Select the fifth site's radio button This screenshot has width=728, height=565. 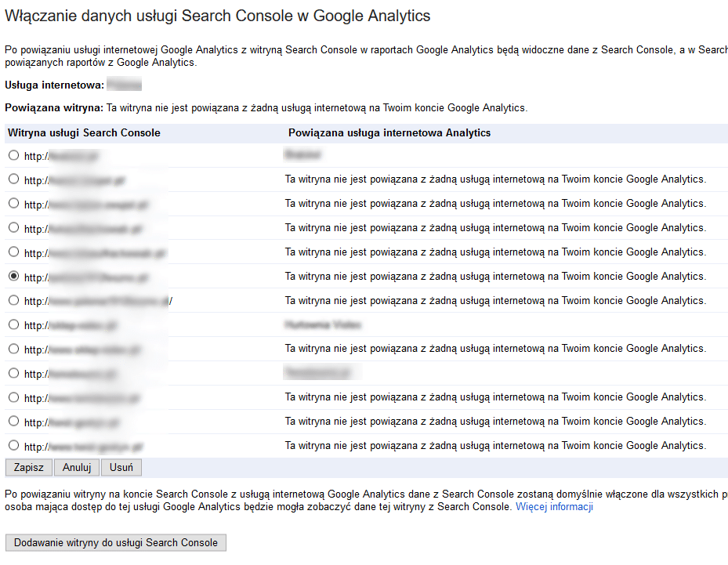click(x=14, y=252)
